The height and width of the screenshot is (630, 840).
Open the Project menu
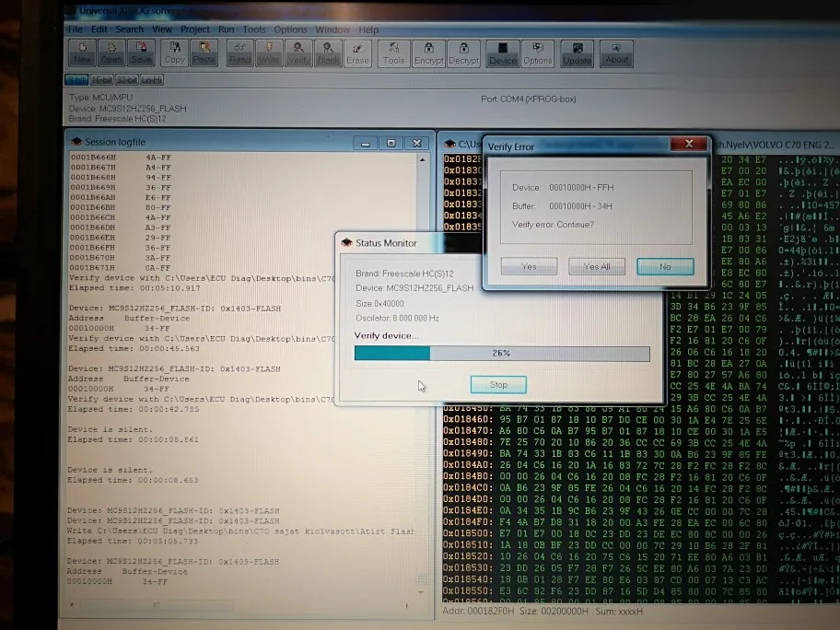point(195,29)
